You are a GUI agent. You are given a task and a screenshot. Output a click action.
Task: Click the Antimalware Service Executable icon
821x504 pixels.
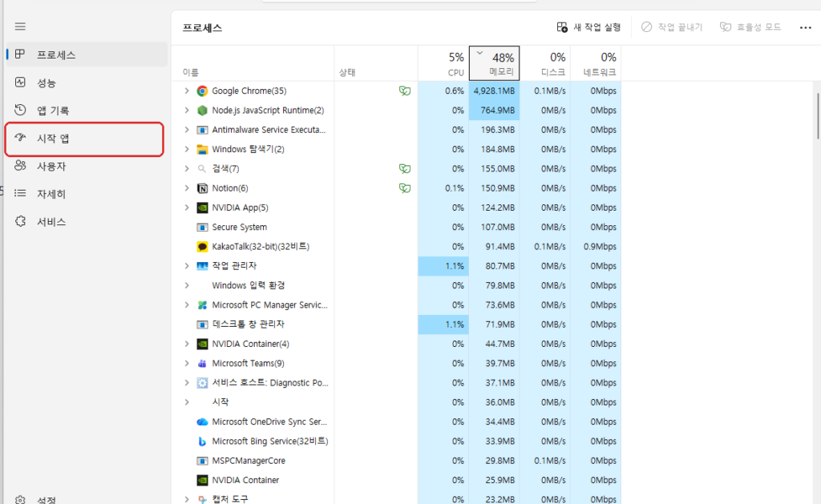pos(202,130)
